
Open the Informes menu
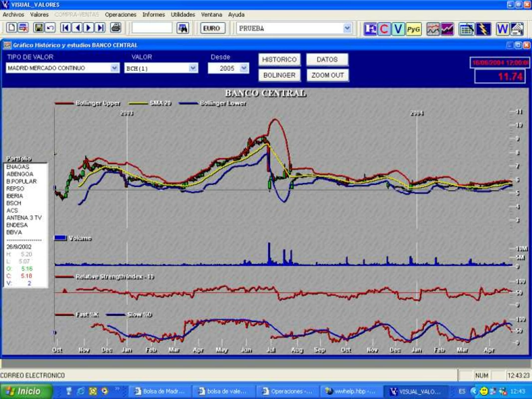click(154, 14)
